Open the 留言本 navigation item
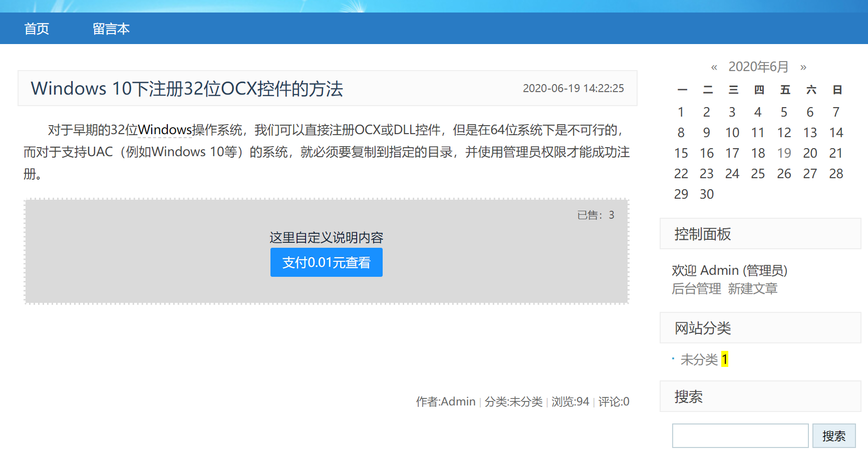This screenshot has height=452, width=868. (x=111, y=29)
